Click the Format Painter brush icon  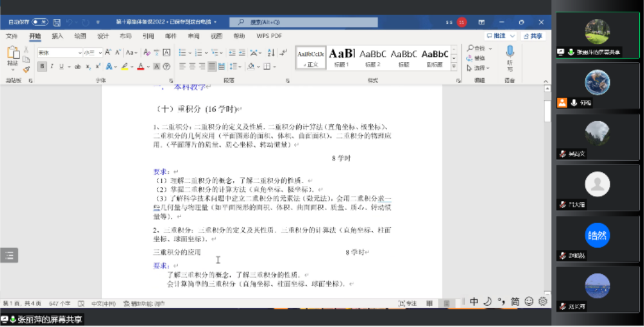coord(26,69)
